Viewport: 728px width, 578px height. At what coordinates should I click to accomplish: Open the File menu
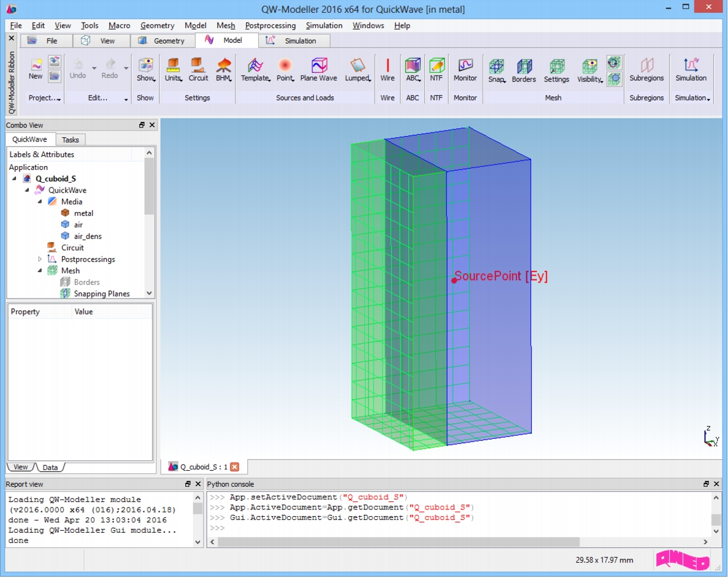click(16, 26)
